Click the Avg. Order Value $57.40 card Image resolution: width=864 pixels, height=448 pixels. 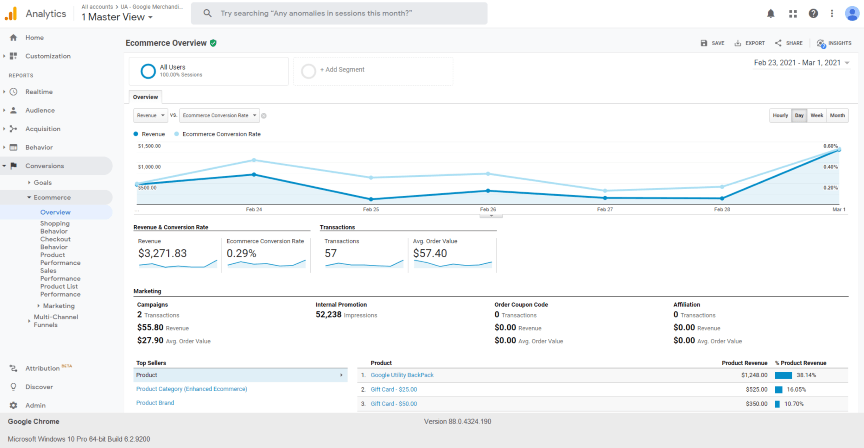click(x=453, y=255)
